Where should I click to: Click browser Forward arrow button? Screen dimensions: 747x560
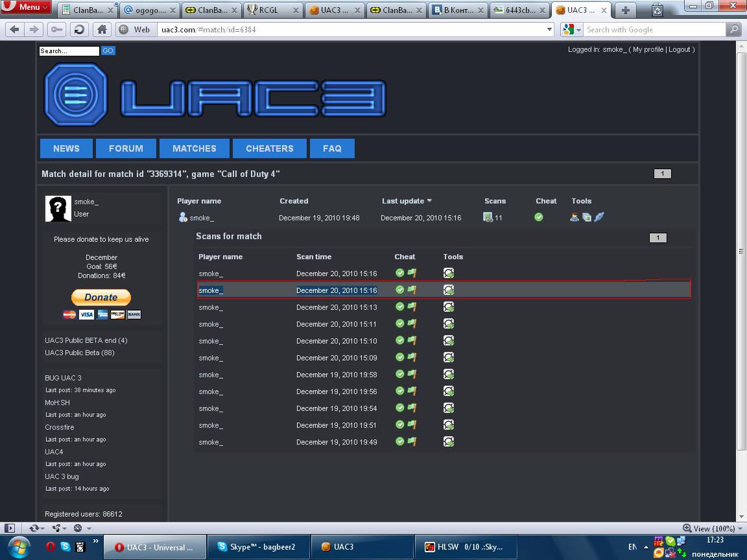coord(34,30)
